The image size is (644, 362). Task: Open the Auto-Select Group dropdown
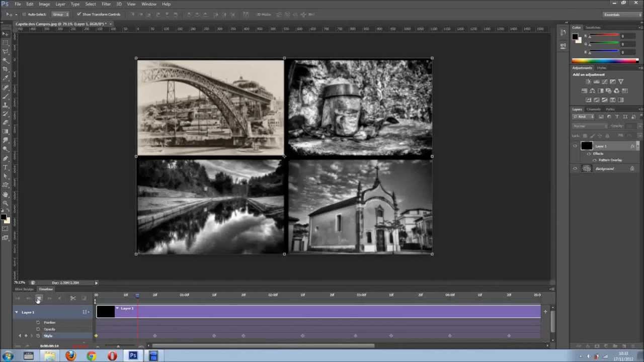point(60,14)
